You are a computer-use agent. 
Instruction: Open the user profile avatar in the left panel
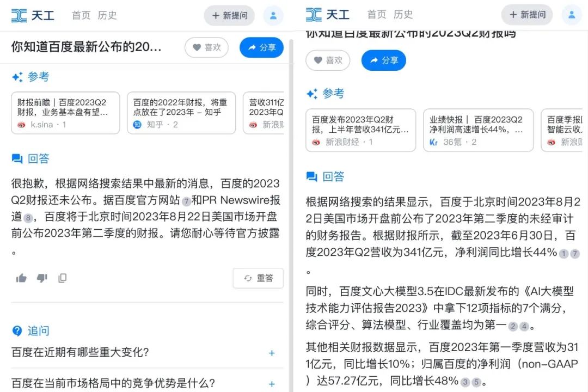point(273,16)
